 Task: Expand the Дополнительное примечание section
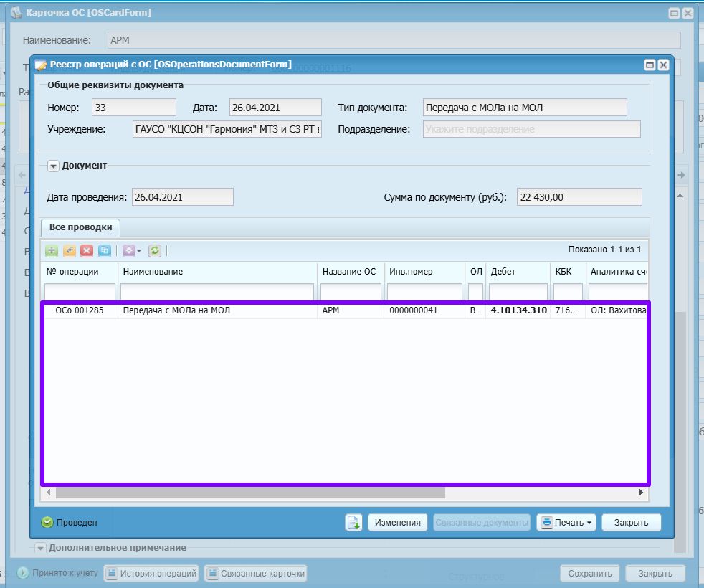[40, 548]
